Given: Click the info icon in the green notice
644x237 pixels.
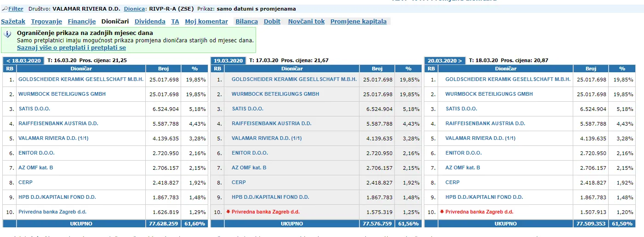Looking at the screenshot, I should click(x=7, y=35).
